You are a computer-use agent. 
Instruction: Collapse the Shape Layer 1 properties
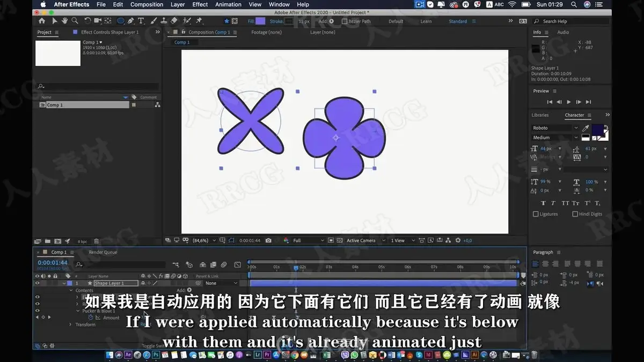tap(64, 283)
